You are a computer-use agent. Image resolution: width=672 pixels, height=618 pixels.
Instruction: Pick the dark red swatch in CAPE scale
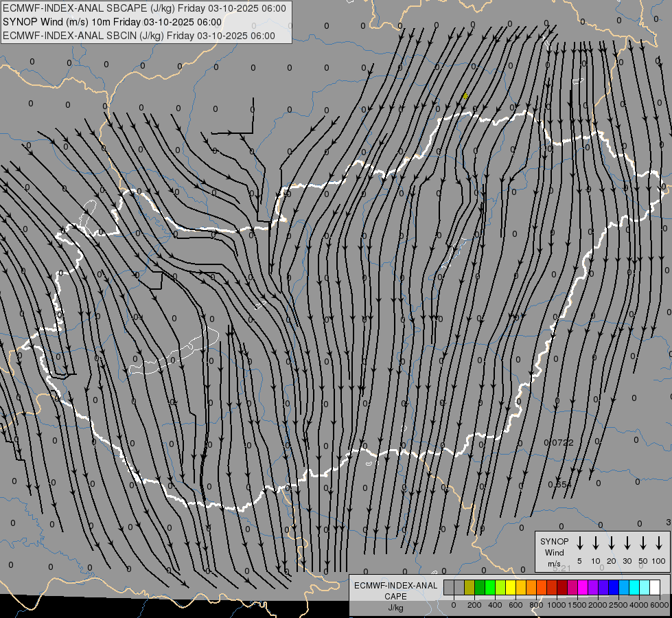(x=562, y=587)
